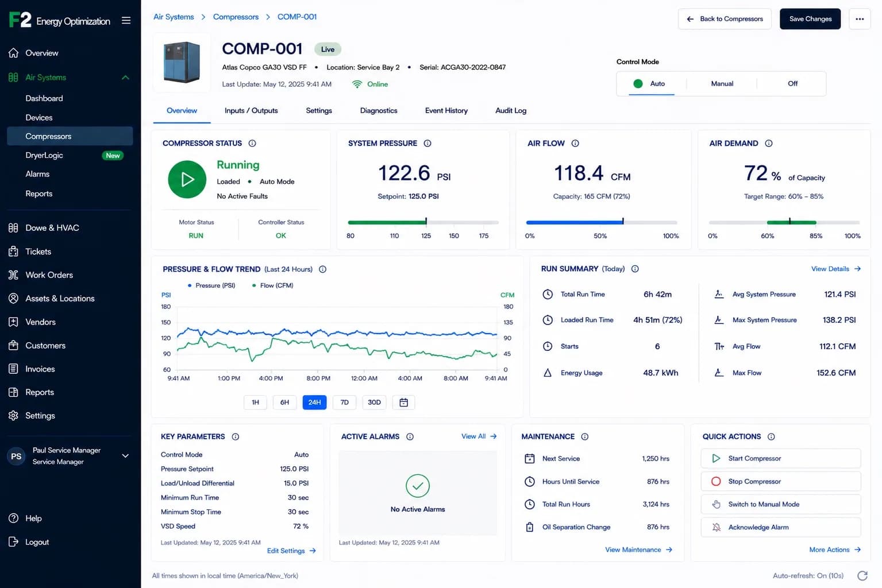This screenshot has height=588, width=882.
Task: Click info icon next to Air Flow
Action: [x=575, y=144]
